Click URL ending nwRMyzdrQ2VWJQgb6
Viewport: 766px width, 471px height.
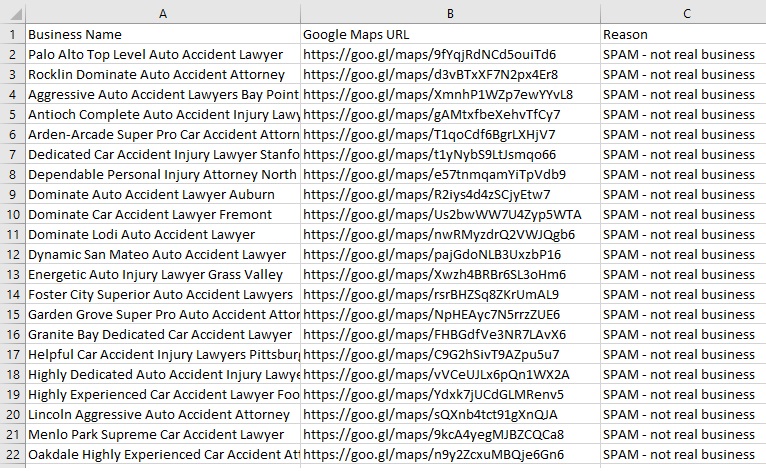(x=450, y=235)
